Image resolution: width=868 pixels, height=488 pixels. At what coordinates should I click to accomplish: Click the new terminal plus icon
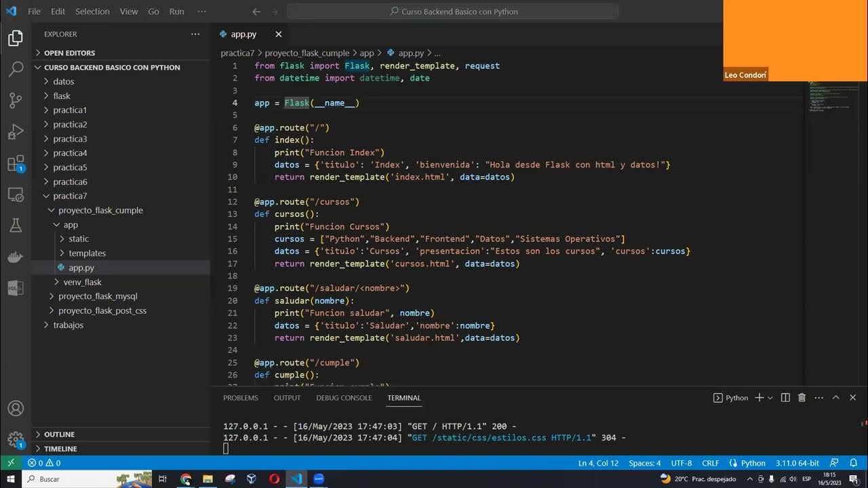759,398
